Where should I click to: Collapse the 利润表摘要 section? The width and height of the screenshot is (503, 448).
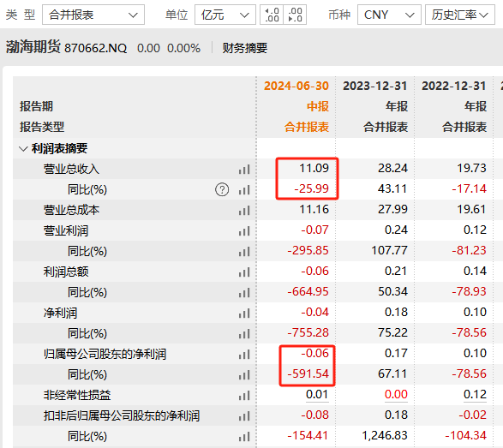coord(23,149)
